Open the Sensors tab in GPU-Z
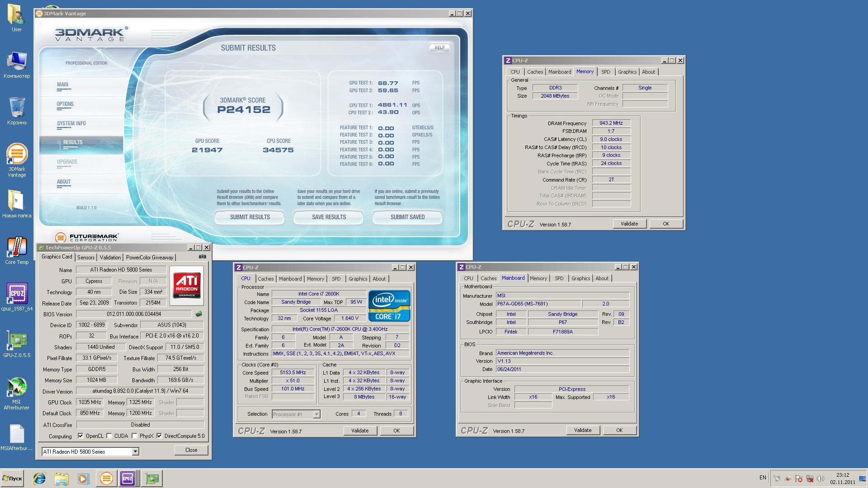Screen dimensions: 868x488 (86, 258)
